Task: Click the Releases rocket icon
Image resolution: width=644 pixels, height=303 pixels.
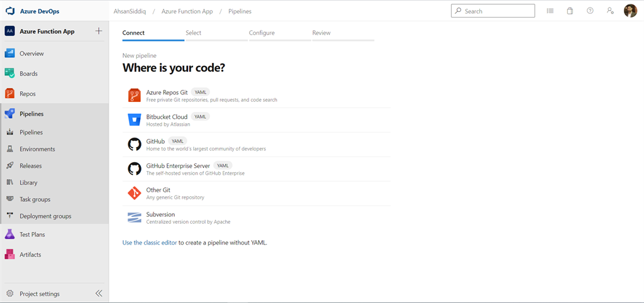Action: (10, 166)
